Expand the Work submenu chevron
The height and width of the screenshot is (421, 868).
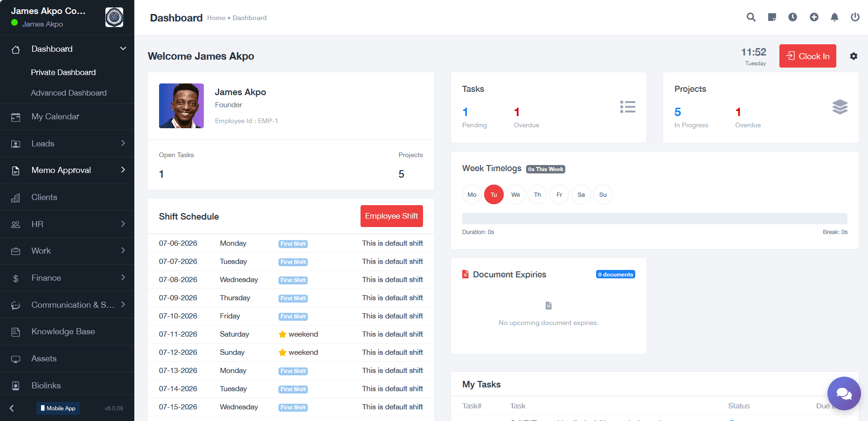point(123,250)
